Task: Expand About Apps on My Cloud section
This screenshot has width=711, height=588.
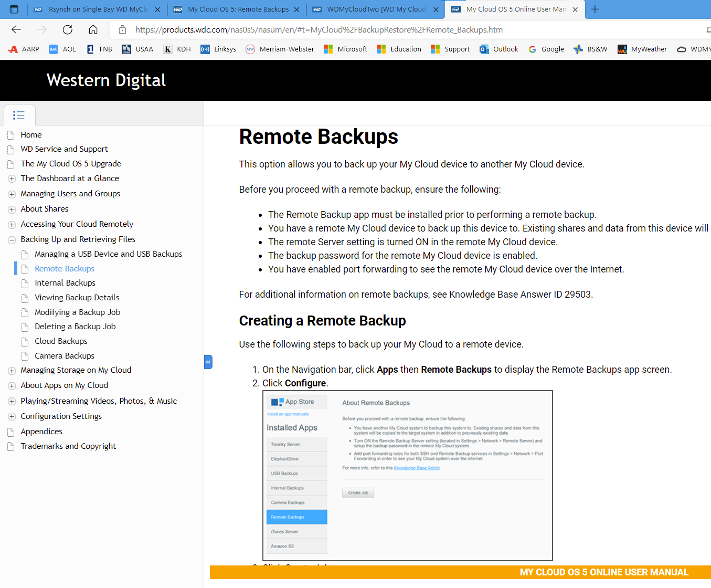Action: tap(12, 386)
